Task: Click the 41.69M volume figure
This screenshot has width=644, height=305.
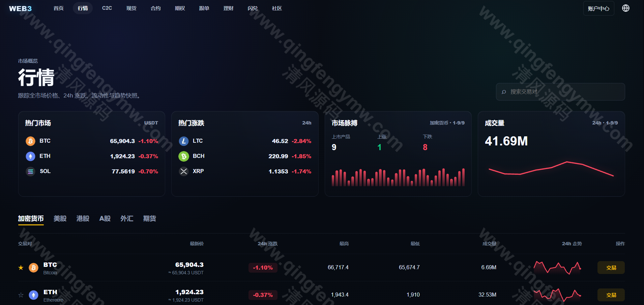Action: click(506, 141)
